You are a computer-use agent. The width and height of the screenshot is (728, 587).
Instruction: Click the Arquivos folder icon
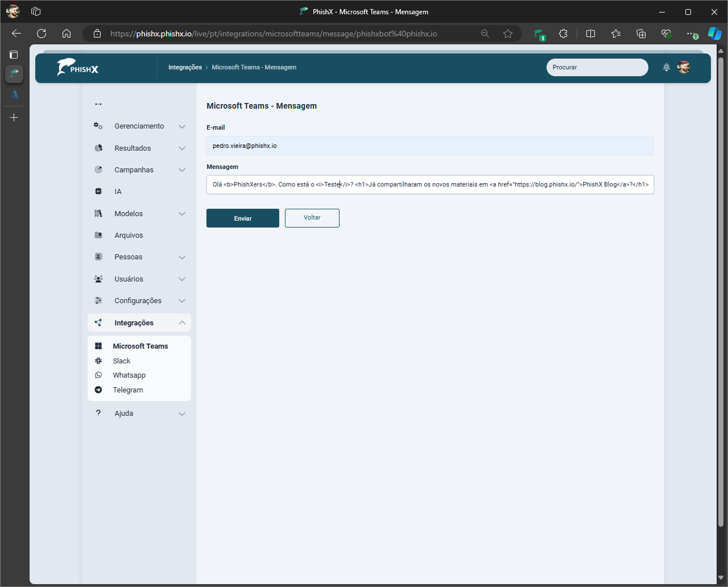pyautogui.click(x=98, y=235)
